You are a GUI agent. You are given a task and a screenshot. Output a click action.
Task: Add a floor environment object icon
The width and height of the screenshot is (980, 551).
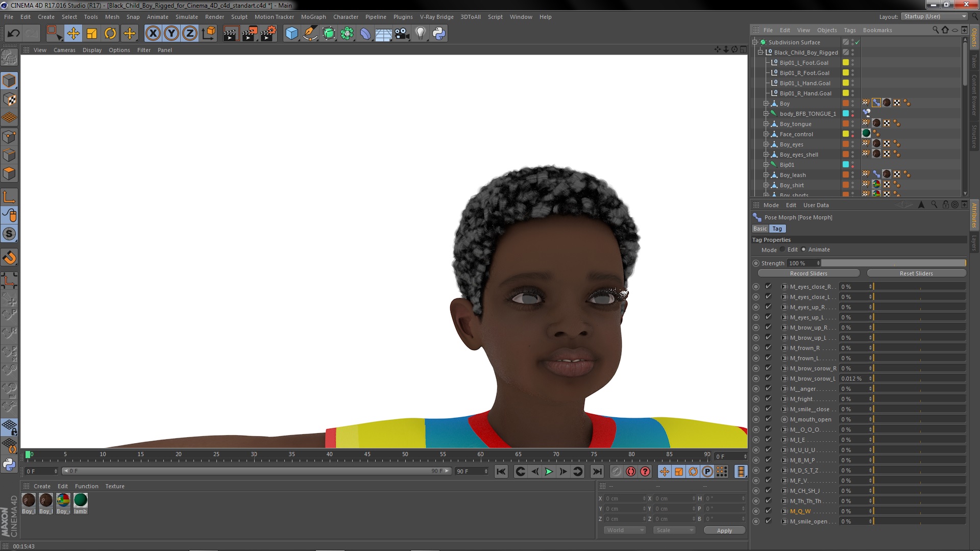[384, 34]
